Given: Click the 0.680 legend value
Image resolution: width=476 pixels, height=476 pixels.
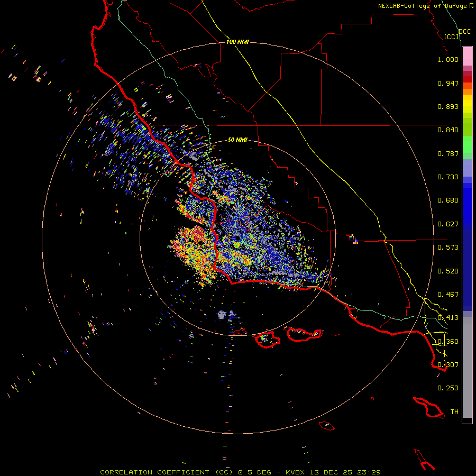Looking at the screenshot, I should [448, 200].
